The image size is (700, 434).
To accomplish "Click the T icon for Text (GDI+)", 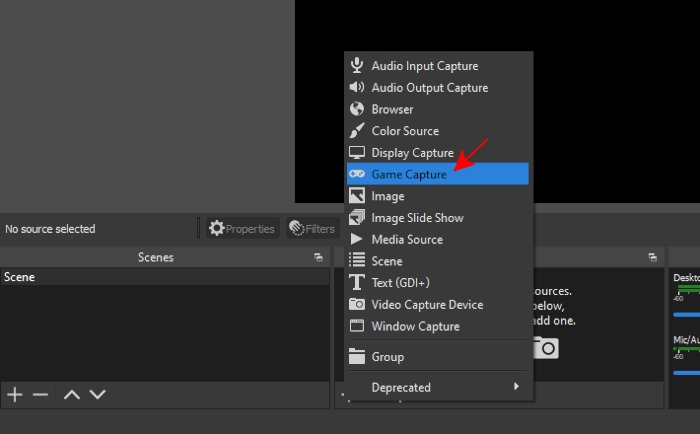I will (x=356, y=282).
